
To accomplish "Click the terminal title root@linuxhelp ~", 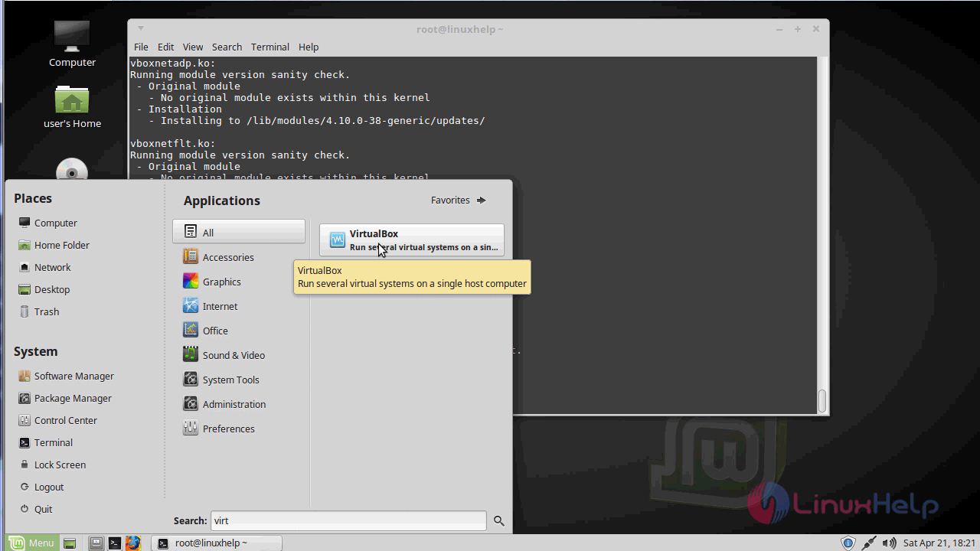I will (459, 29).
